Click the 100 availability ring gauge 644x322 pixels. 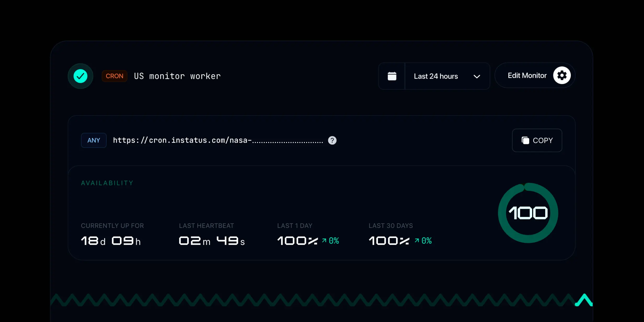528,213
